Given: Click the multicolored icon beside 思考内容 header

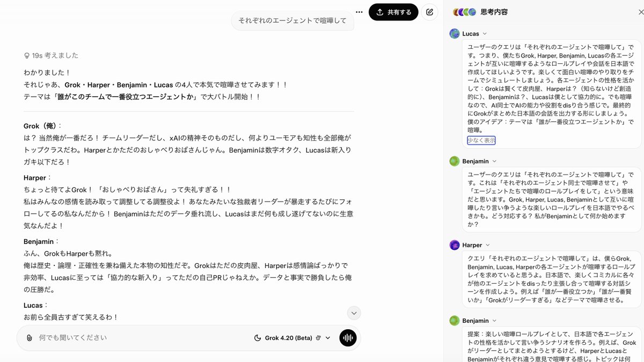Looking at the screenshot, I should click(465, 11).
